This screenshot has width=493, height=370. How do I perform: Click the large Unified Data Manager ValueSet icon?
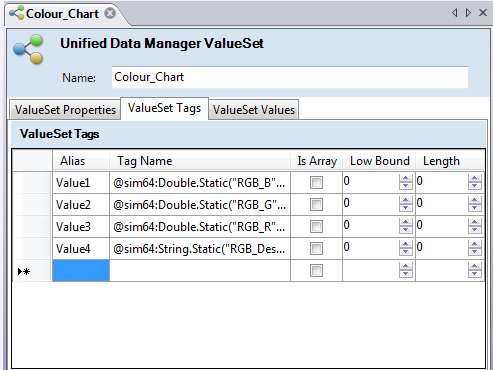point(28,49)
